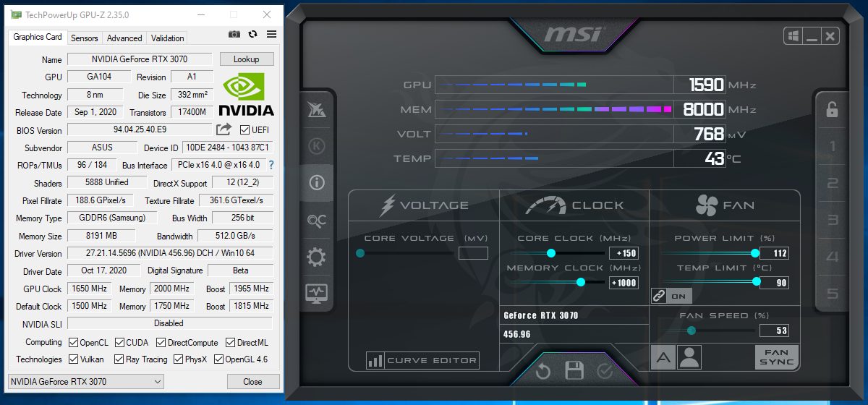Toggle the DirectCompute checkbox

point(161,342)
